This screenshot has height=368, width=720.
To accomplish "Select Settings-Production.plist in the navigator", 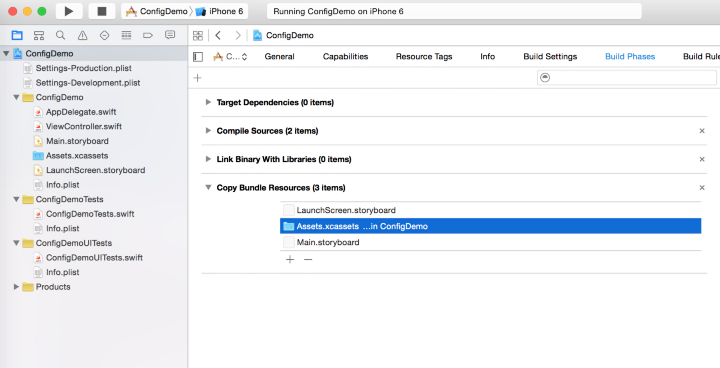I will pos(84,68).
